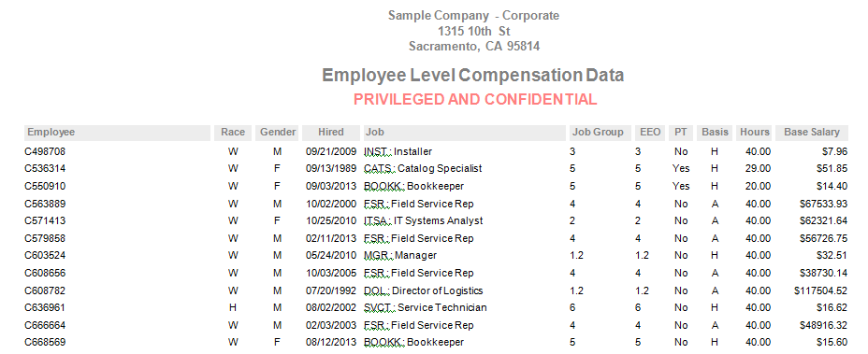The height and width of the screenshot is (354, 868).
Task: Click hire date 05/24/2010
Action: [x=331, y=256]
